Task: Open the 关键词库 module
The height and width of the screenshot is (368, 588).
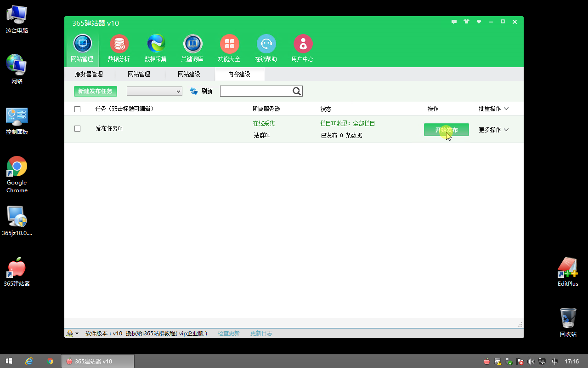Action: pyautogui.click(x=192, y=49)
